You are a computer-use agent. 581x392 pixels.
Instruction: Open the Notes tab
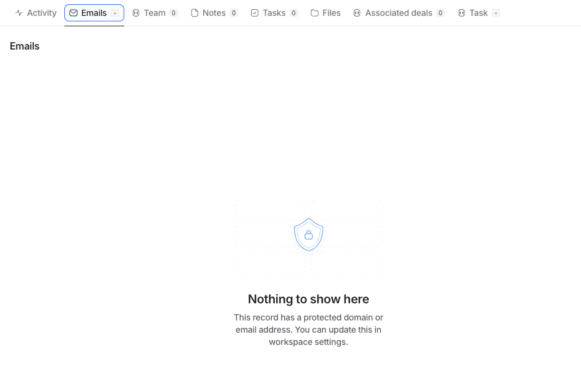(214, 13)
